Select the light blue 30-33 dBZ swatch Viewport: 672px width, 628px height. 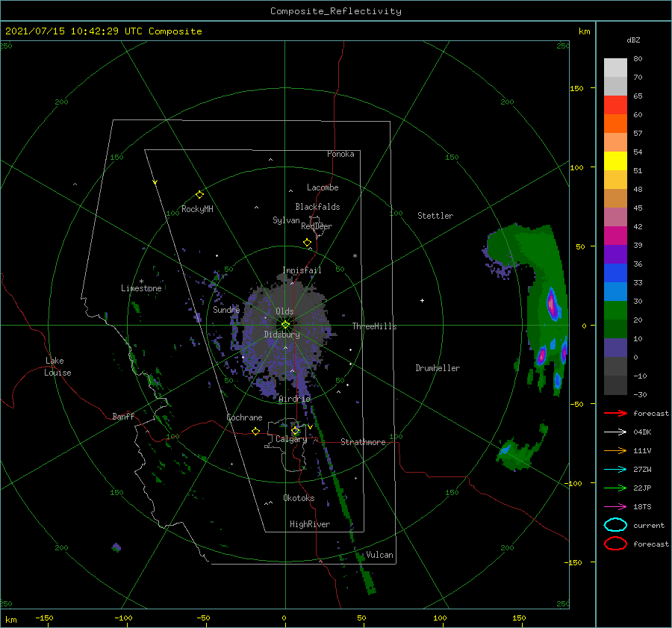pyautogui.click(x=615, y=292)
